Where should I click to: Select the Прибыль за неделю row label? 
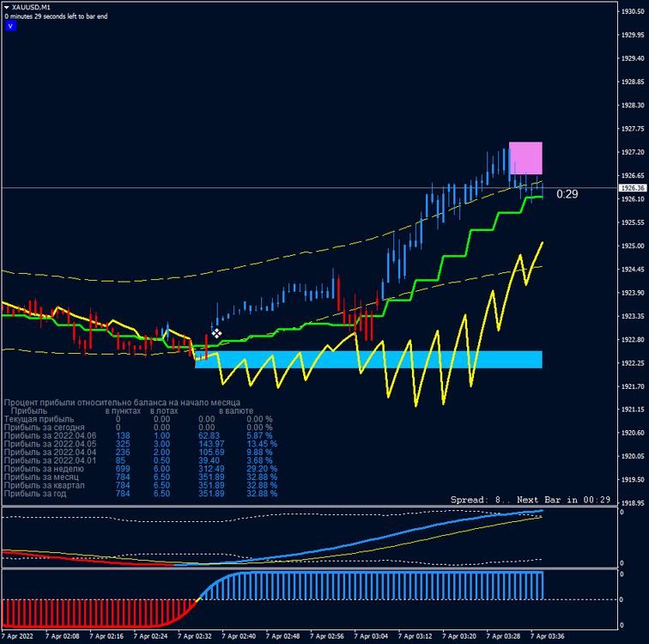[44, 469]
